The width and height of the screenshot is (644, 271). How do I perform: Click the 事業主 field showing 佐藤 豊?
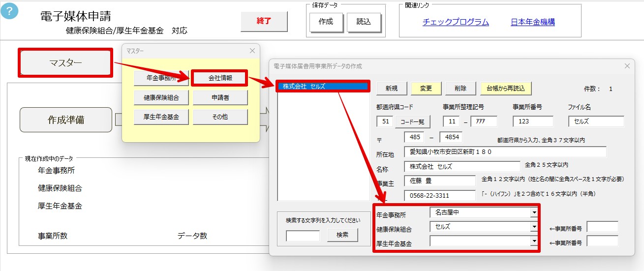pyautogui.click(x=440, y=181)
